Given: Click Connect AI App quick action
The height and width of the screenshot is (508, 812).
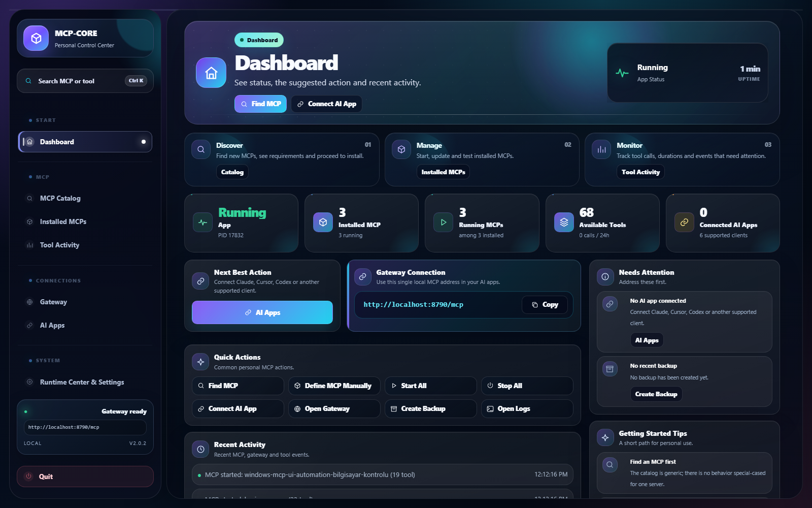Looking at the screenshot, I should (238, 408).
